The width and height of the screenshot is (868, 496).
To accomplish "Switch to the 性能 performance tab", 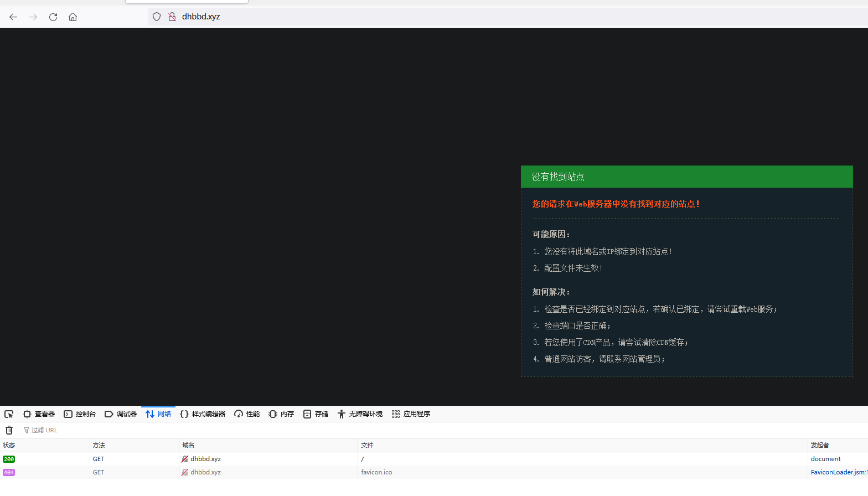I will coord(247,414).
